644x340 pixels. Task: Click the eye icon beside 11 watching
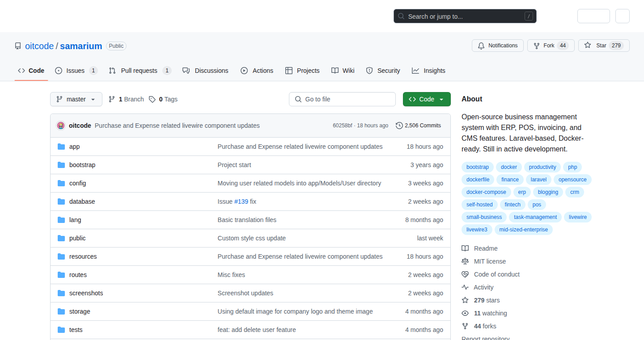(x=465, y=313)
